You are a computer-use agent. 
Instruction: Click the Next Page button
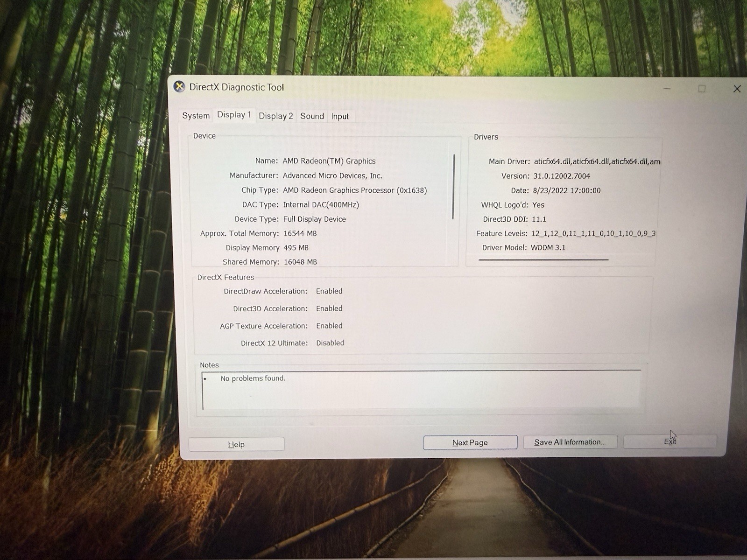[470, 442]
